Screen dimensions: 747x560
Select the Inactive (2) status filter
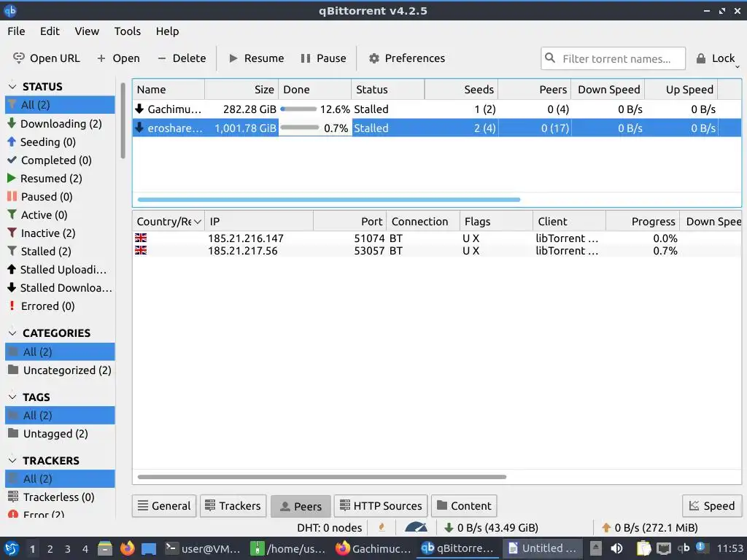pyautogui.click(x=60, y=233)
